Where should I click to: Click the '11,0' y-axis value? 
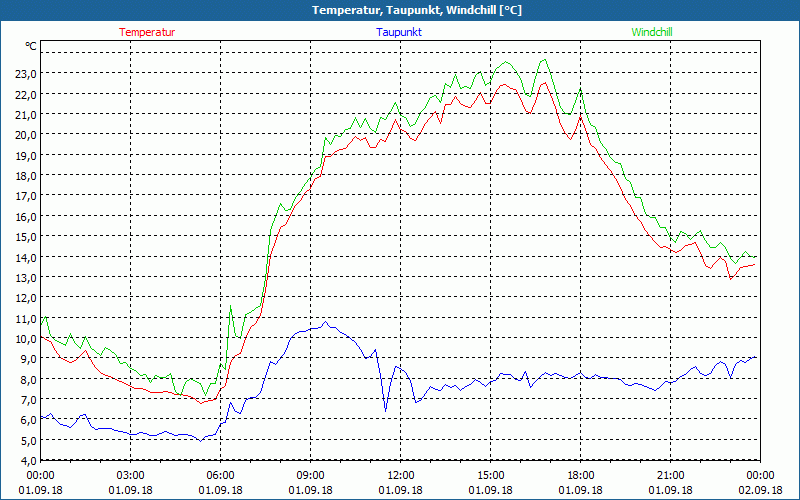coord(27,318)
